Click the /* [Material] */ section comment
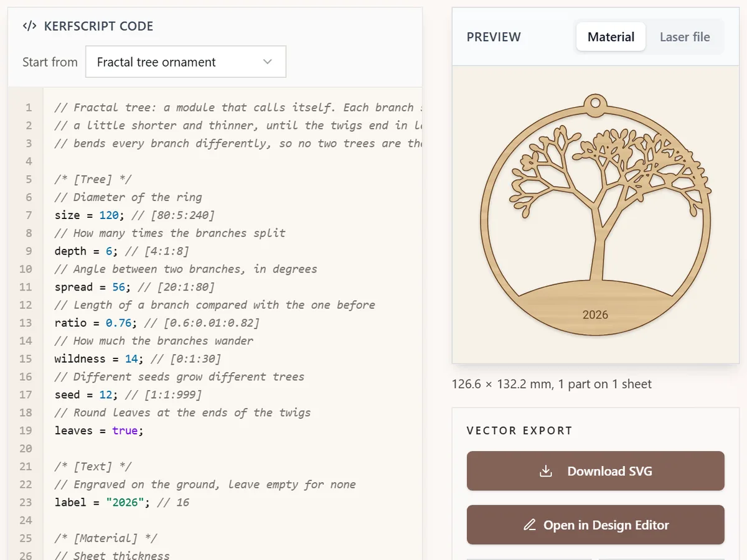Image resolution: width=747 pixels, height=560 pixels. click(106, 538)
